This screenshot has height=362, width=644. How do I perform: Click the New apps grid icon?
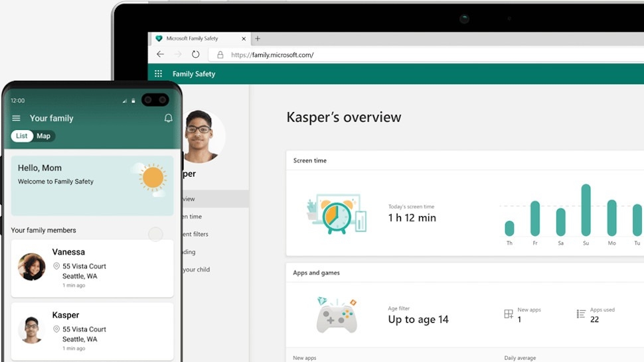509,314
